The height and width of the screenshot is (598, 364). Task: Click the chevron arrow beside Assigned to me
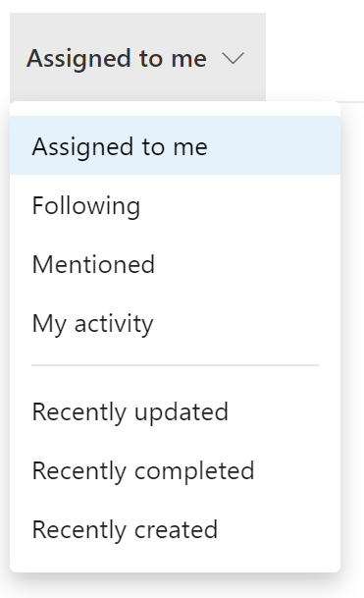(x=233, y=58)
